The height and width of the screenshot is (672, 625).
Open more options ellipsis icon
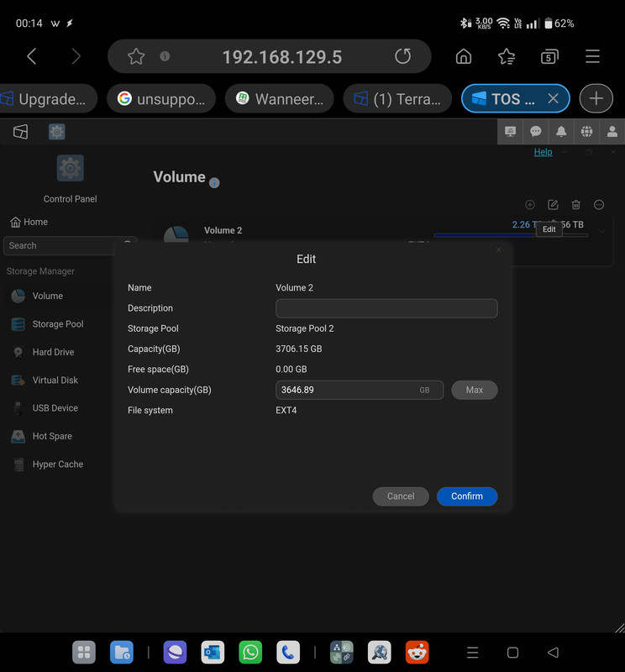point(599,205)
